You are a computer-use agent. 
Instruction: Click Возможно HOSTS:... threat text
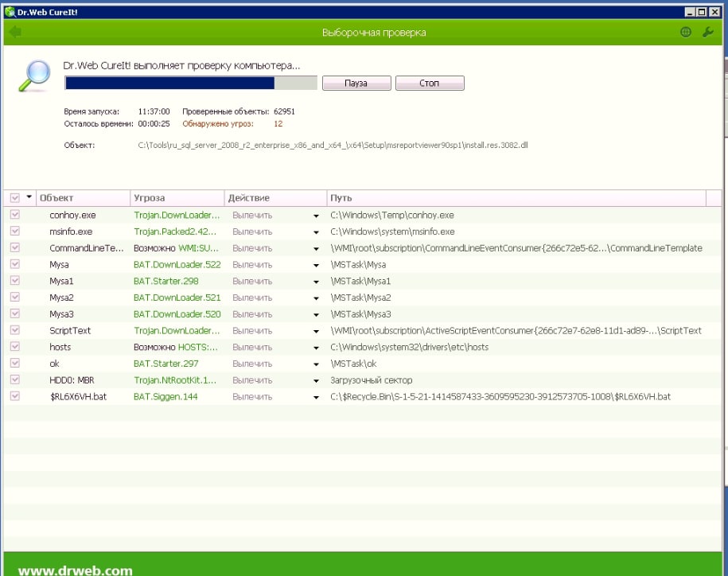(x=176, y=347)
